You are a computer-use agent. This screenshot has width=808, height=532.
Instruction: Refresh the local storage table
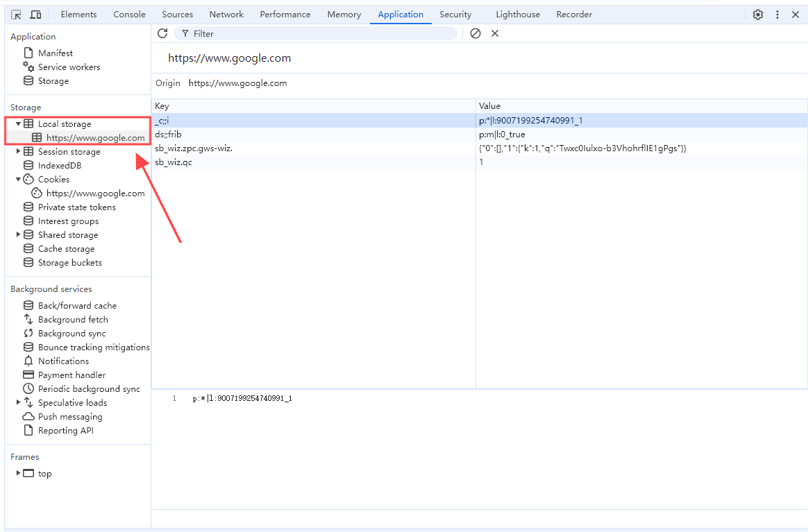click(162, 33)
